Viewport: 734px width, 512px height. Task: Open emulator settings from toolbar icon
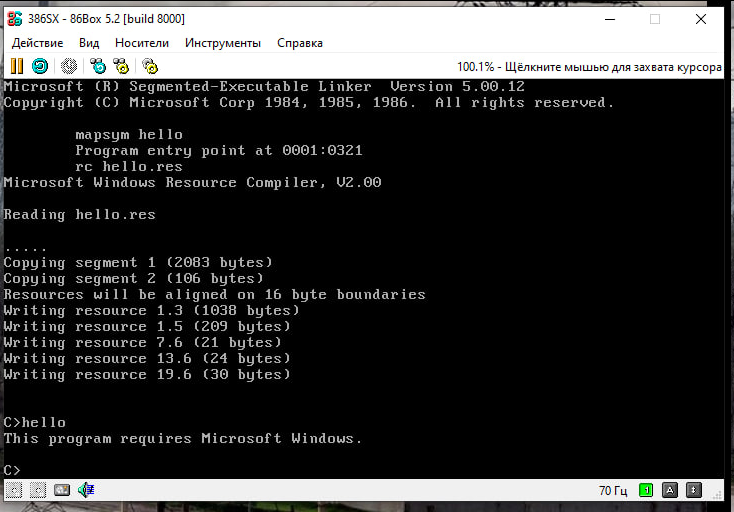point(150,66)
